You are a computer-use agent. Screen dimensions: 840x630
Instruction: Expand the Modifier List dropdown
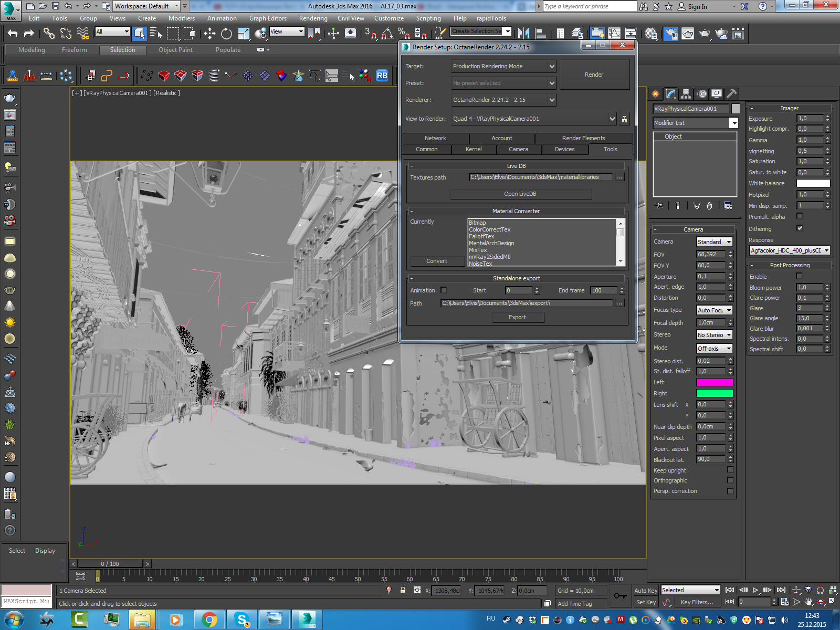(x=734, y=123)
